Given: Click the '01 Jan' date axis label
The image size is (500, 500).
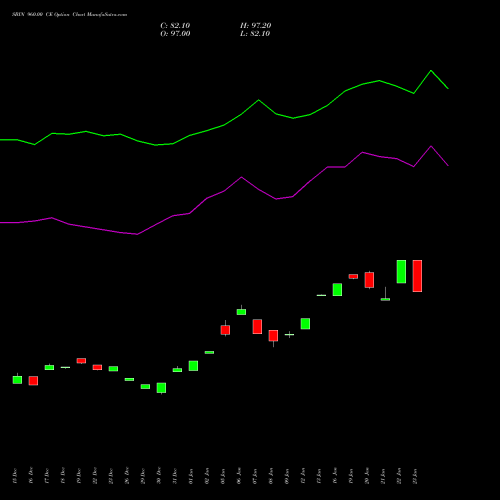Looking at the screenshot, I should click(191, 476).
